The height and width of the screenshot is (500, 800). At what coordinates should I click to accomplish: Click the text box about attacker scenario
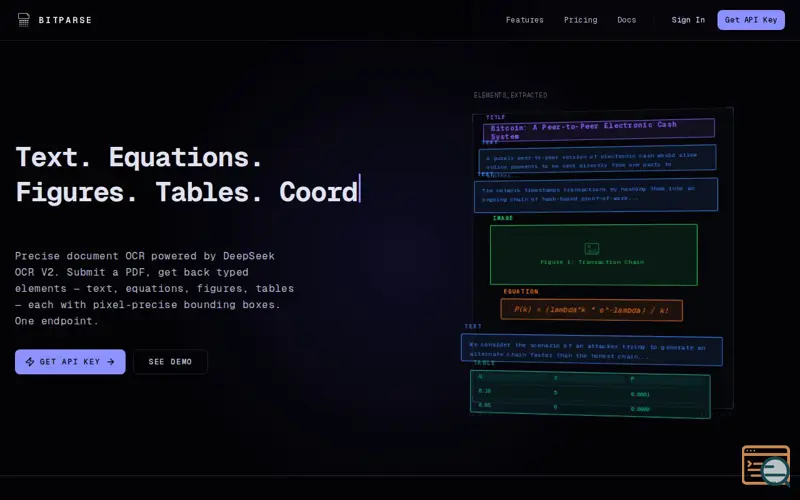point(592,350)
